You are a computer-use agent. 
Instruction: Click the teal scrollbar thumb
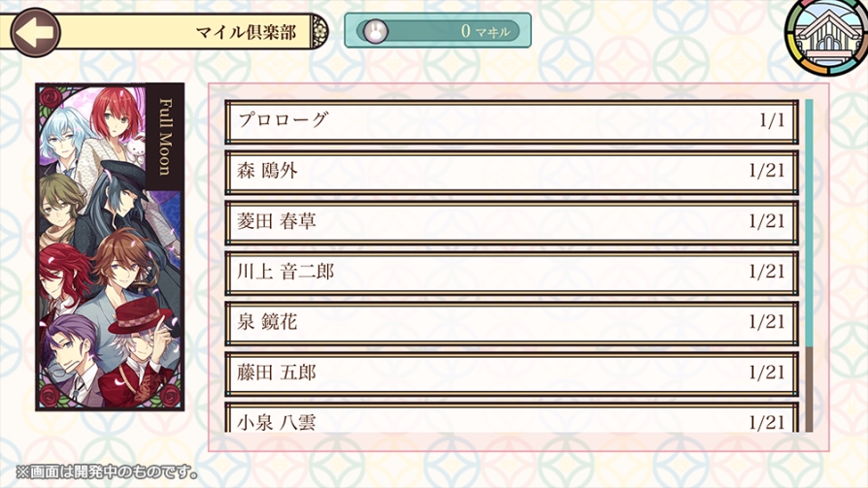(x=808, y=221)
